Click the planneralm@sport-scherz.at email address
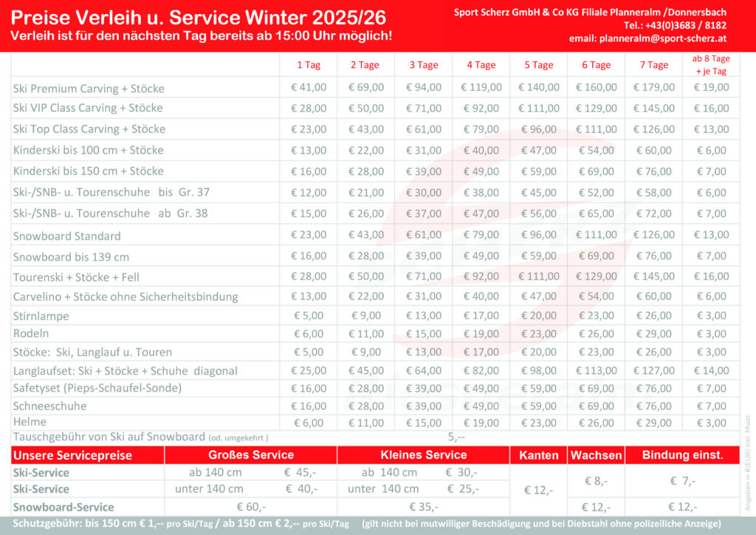756x535 pixels. [648, 38]
